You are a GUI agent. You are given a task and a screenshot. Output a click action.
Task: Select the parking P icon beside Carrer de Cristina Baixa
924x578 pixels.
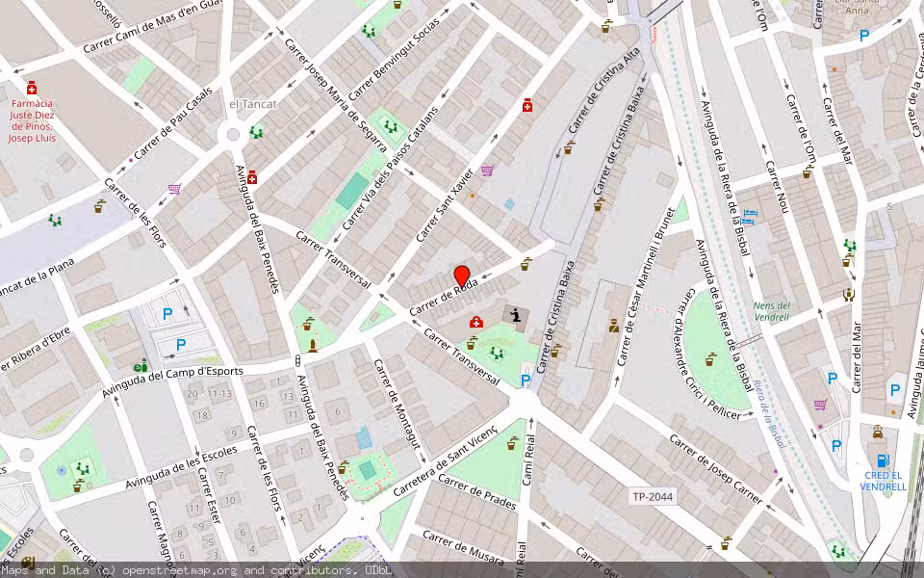[526, 381]
